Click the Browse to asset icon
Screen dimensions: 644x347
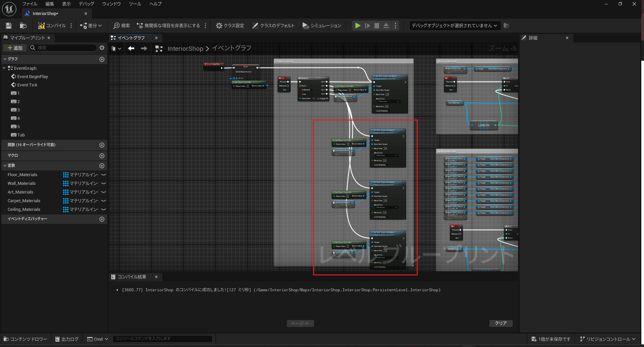pos(23,26)
